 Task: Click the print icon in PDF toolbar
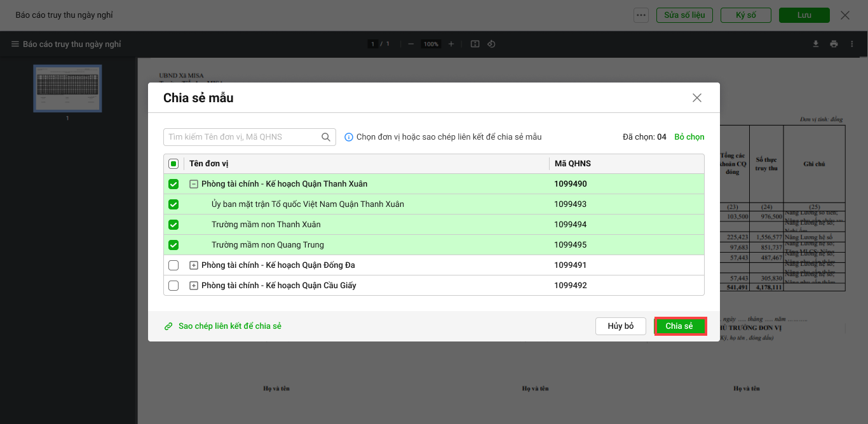coord(834,44)
